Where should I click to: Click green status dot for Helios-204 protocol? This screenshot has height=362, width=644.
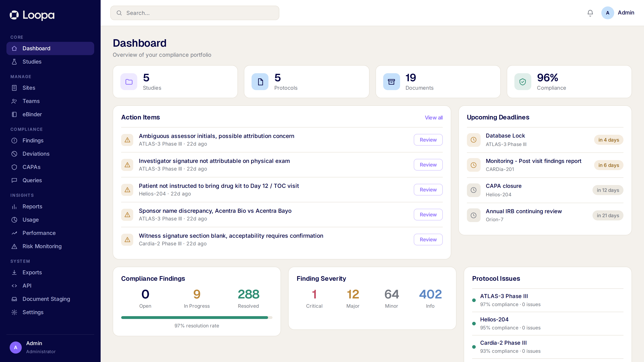tap(474, 324)
